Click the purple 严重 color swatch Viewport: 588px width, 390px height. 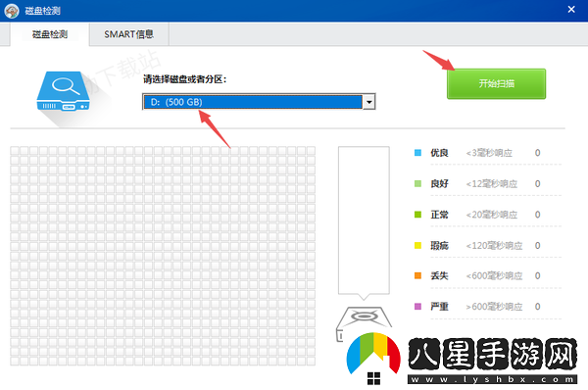(x=417, y=307)
